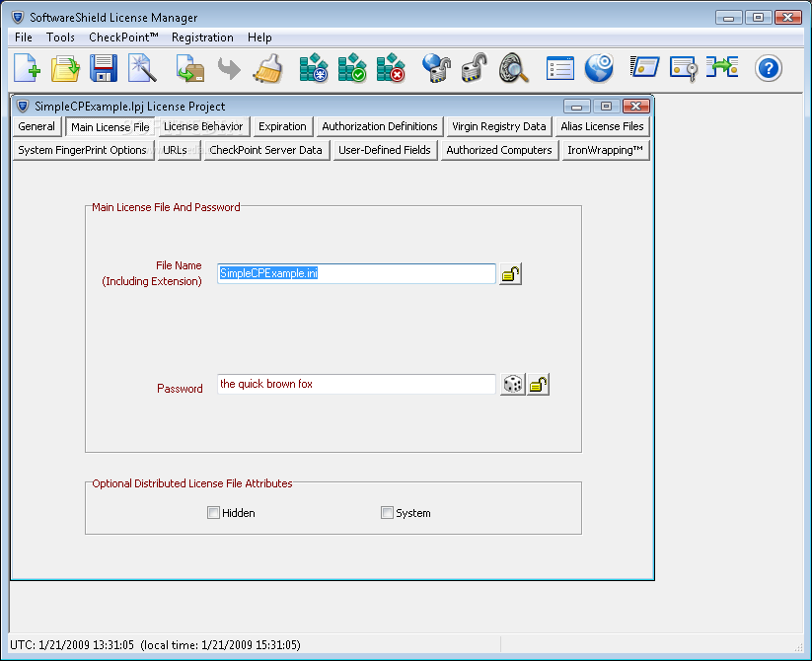Click blocks icon with red X badge
The image size is (812, 661).
391,68
